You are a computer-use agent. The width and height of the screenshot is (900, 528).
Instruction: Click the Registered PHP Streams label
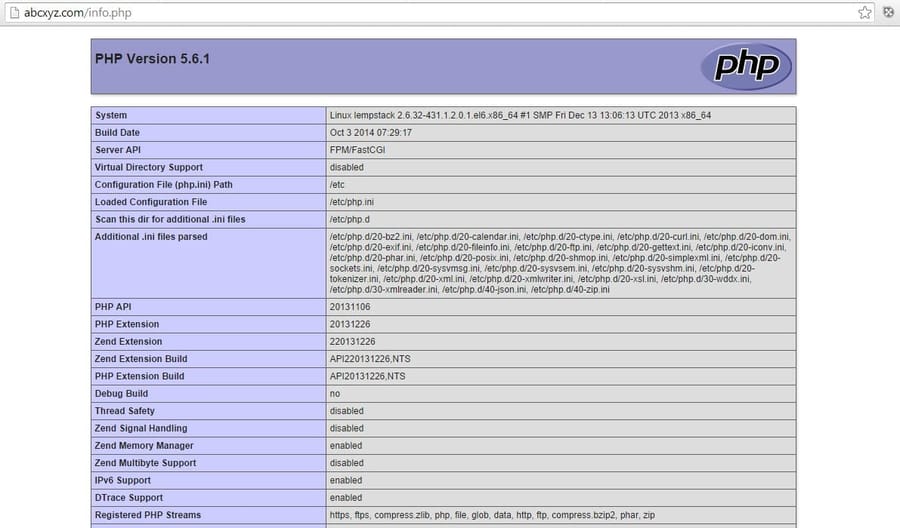point(148,515)
